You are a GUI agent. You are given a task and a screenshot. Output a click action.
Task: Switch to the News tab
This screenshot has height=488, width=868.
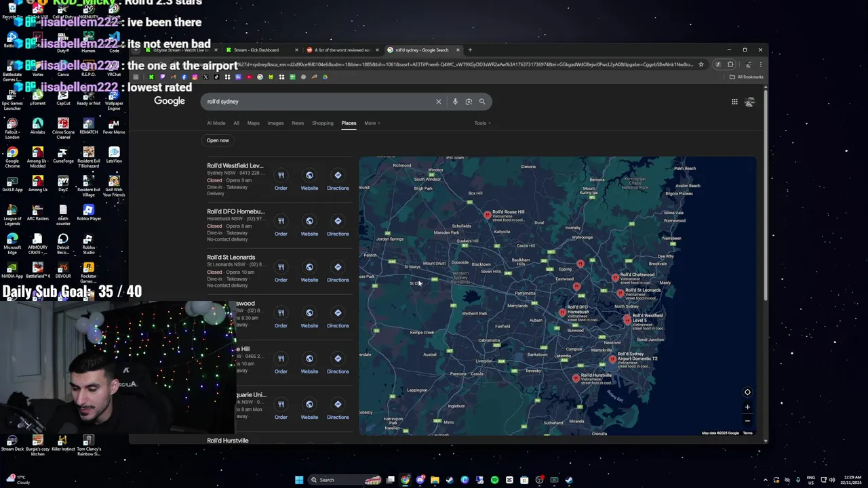point(298,123)
